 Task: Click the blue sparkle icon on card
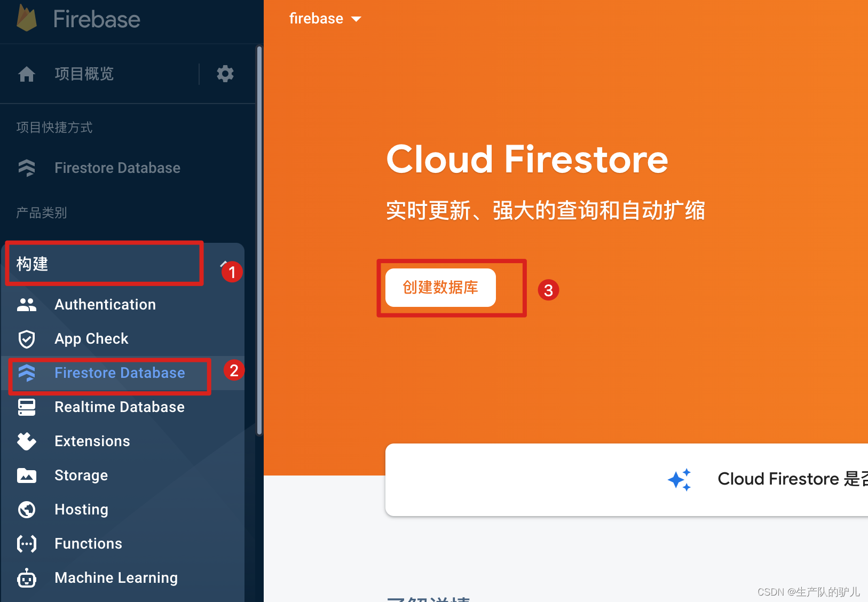(x=680, y=480)
